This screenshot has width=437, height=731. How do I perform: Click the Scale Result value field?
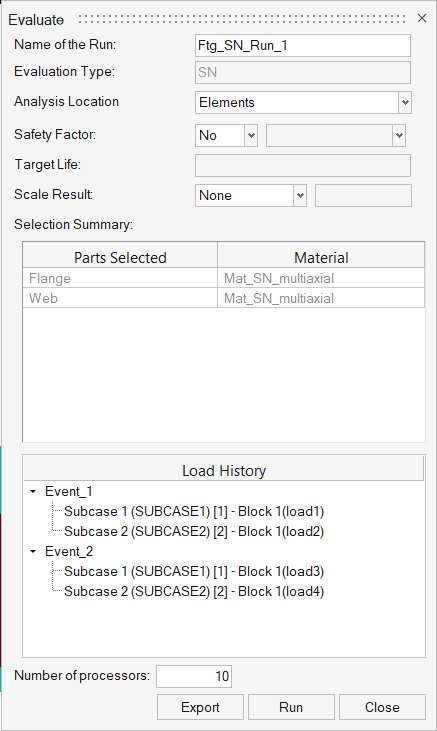coord(363,195)
